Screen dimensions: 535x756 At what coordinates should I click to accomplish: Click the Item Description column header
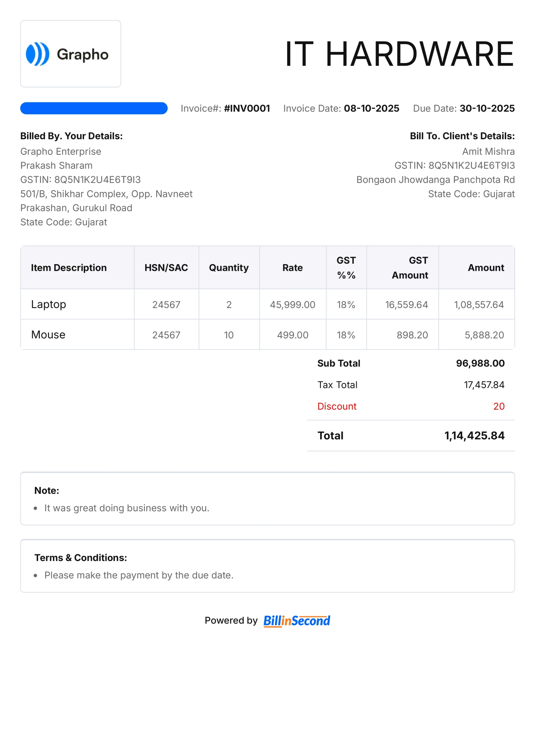[69, 268]
